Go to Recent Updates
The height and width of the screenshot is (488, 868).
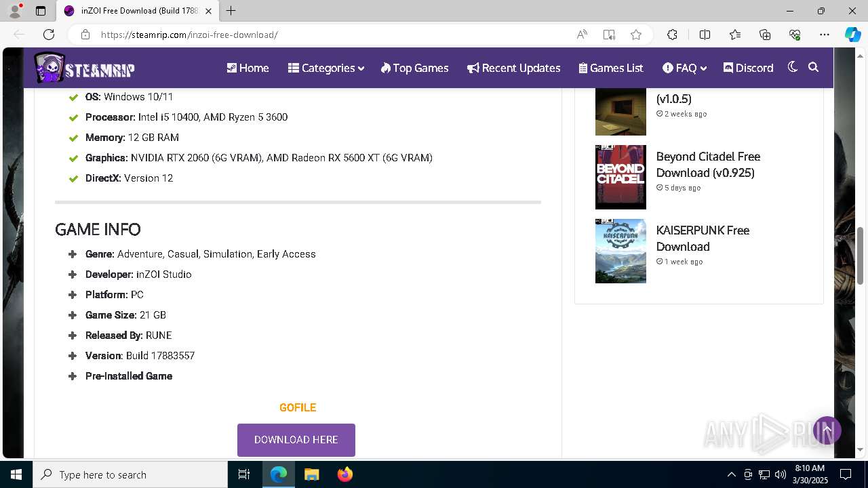pyautogui.click(x=513, y=68)
